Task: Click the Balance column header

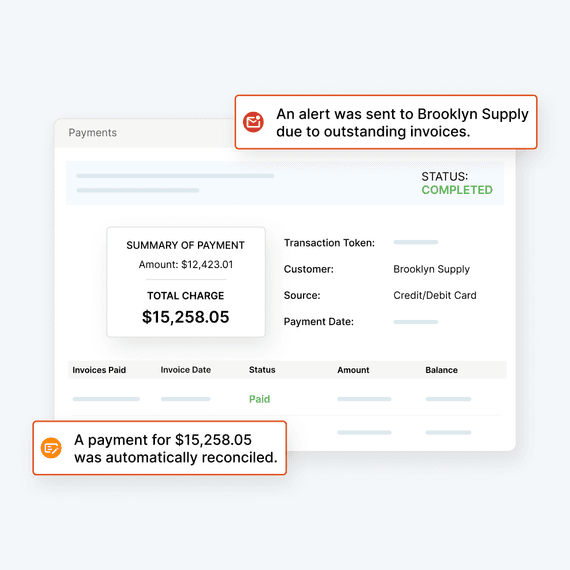Action: tap(441, 370)
